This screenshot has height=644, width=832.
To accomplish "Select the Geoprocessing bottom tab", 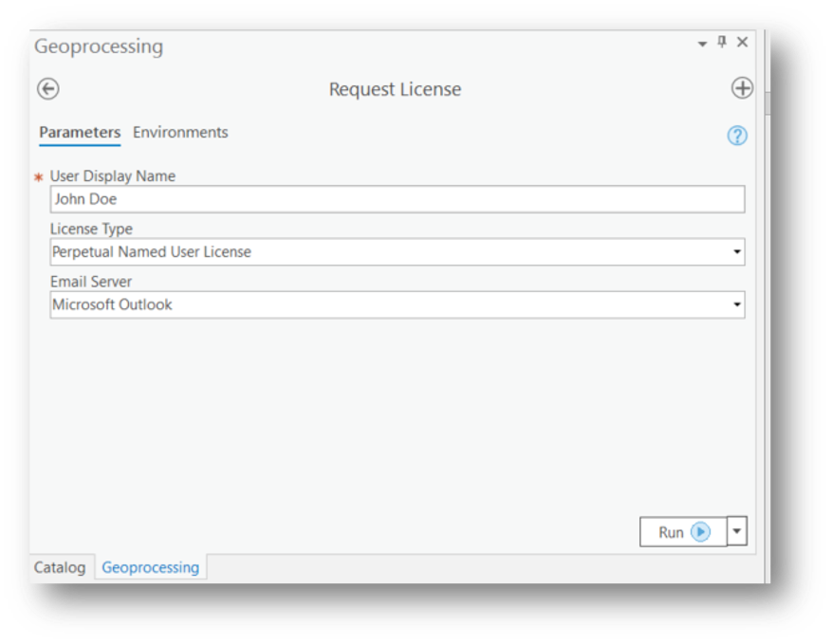I will tap(150, 567).
